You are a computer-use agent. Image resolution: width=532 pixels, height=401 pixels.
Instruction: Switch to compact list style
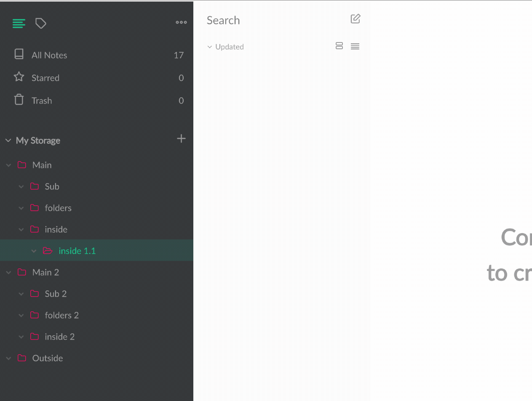tap(355, 46)
